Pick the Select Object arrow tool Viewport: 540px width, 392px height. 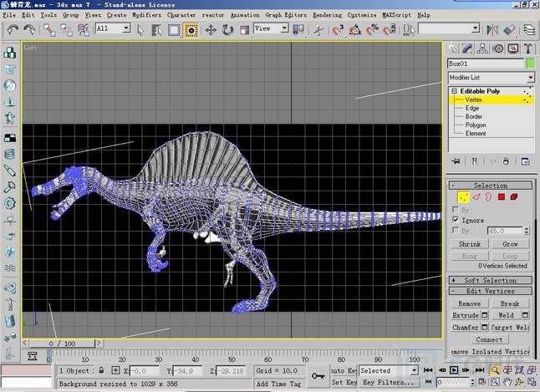140,30
